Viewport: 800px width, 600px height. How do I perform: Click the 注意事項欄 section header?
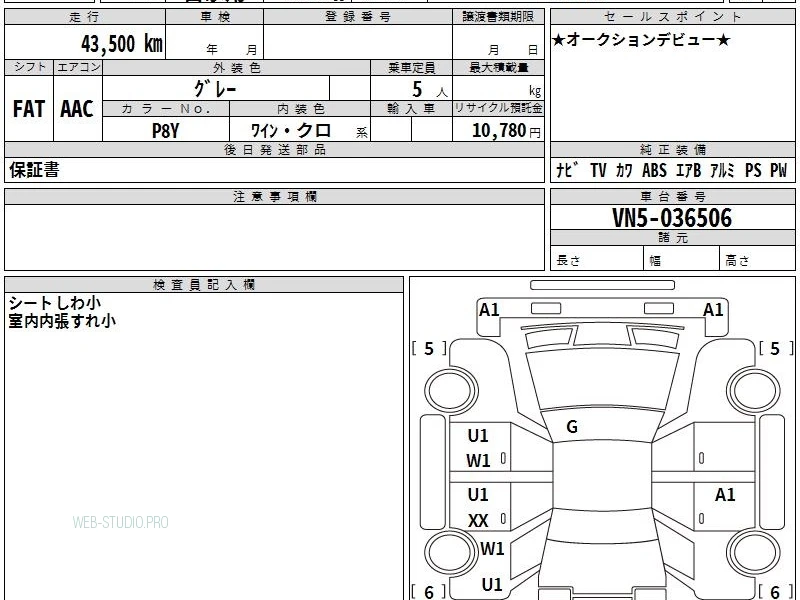pyautogui.click(x=274, y=196)
